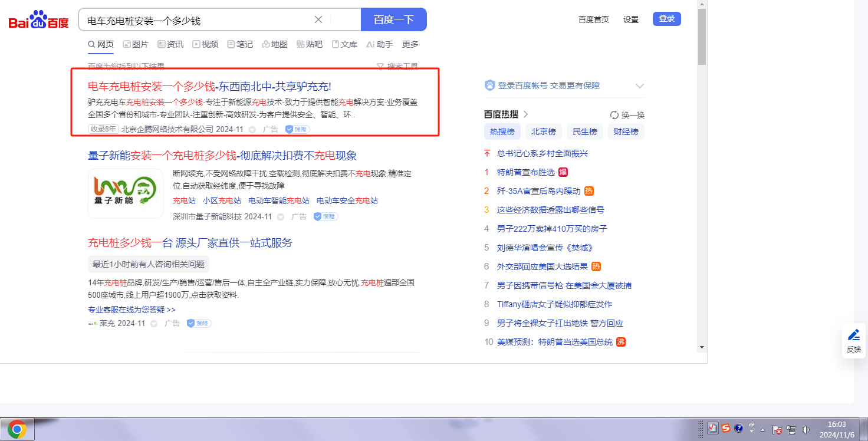Open the 搜索工具 filter dropdown

(397, 67)
